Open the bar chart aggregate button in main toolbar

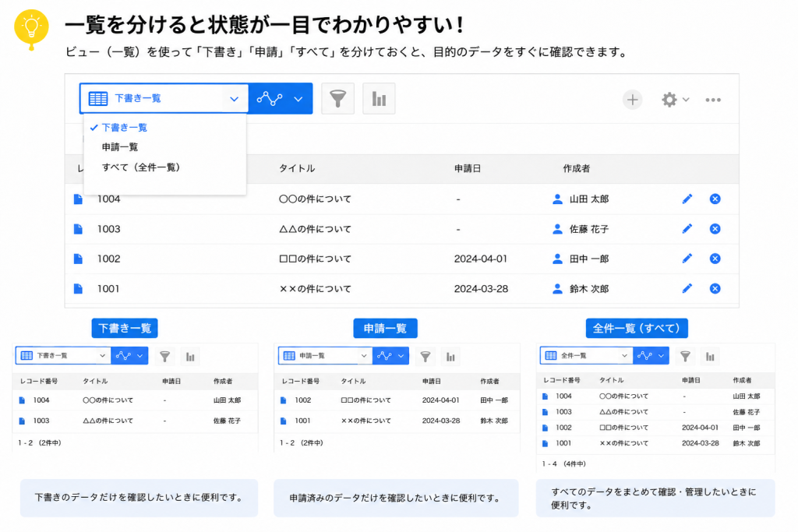point(380,99)
